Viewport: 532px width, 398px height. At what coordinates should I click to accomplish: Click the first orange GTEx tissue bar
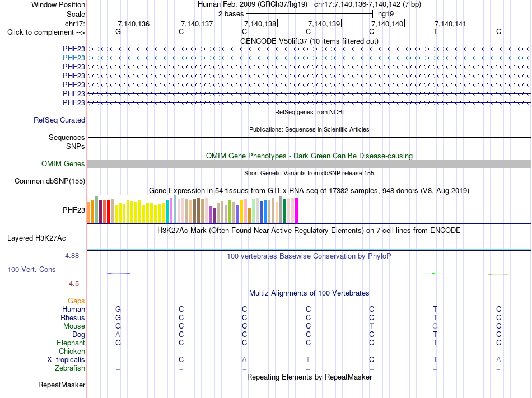[89, 212]
